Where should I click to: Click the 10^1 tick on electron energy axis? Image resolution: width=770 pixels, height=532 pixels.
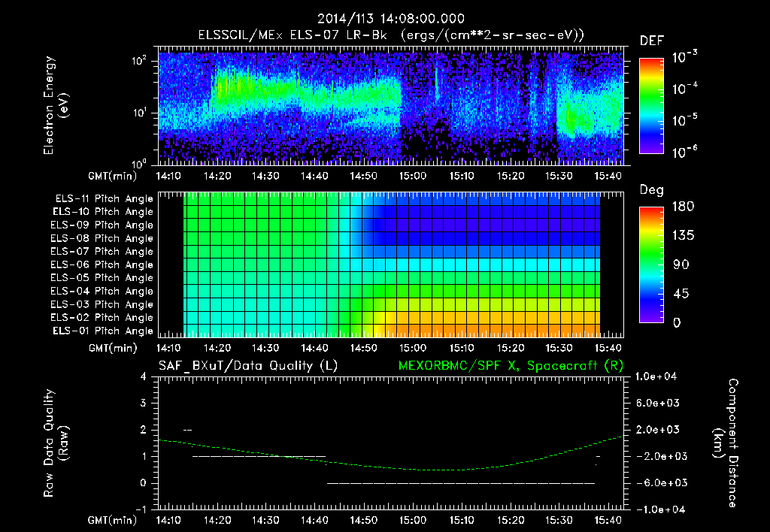point(139,113)
